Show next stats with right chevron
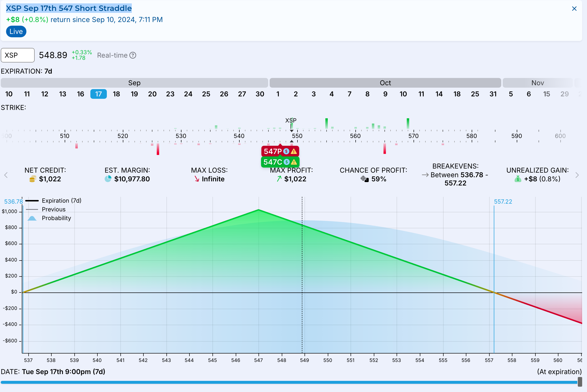Image resolution: width=587 pixels, height=392 pixels. pyautogui.click(x=577, y=175)
